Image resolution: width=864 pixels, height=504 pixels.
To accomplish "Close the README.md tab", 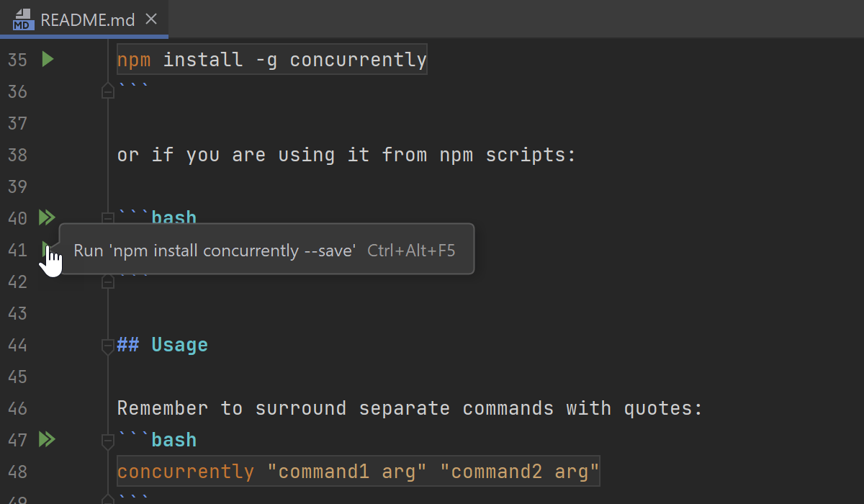I will coord(151,19).
